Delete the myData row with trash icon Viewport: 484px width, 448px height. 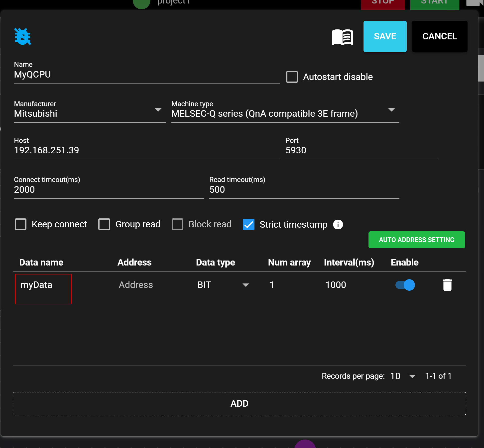click(447, 285)
